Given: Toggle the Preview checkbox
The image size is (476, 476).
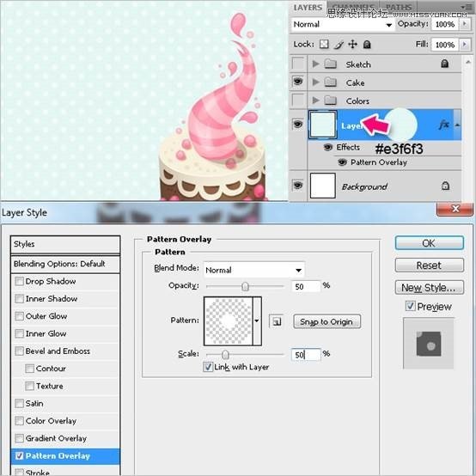Looking at the screenshot, I should [x=410, y=306].
